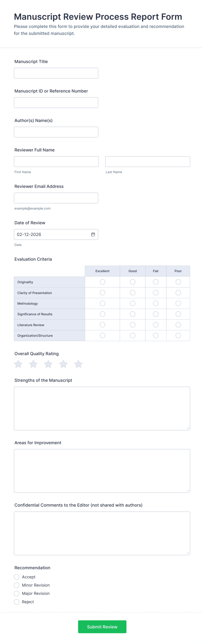Choose Fair for Methodology
Viewport: 202px width, 644px height.
pos(156,303)
